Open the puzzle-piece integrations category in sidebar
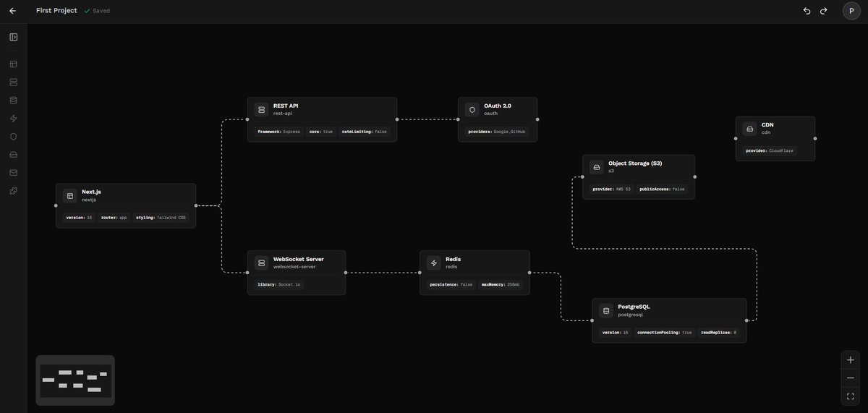Screen dimensions: 868x413 13,191
